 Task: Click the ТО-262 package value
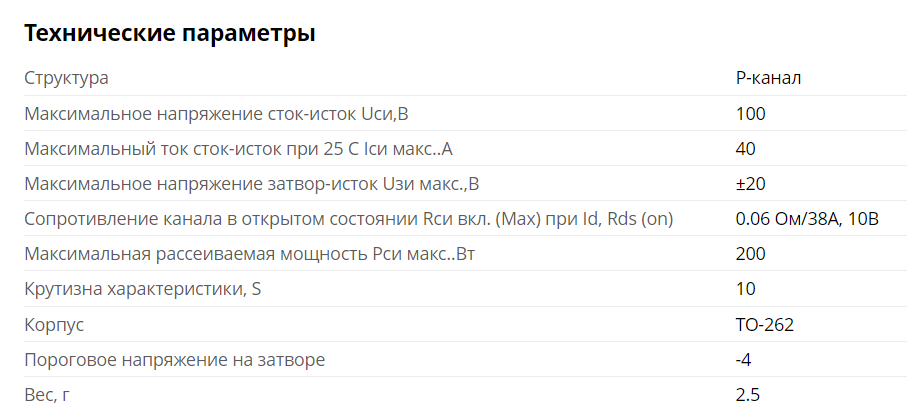(x=765, y=325)
